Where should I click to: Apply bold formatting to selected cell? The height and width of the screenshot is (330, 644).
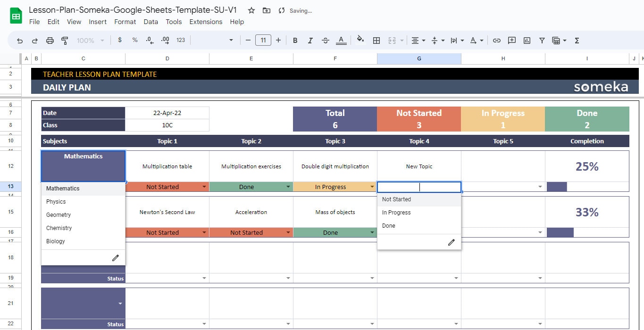[x=295, y=40]
